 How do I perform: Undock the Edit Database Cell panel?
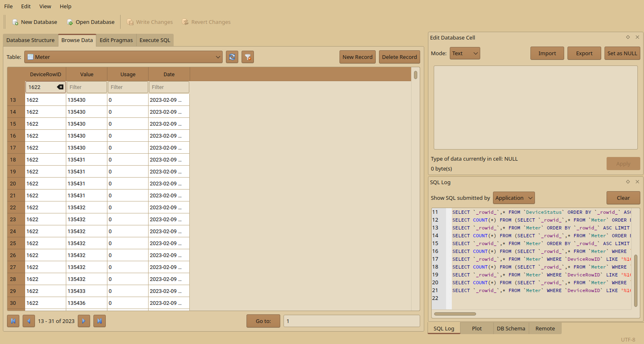point(628,37)
